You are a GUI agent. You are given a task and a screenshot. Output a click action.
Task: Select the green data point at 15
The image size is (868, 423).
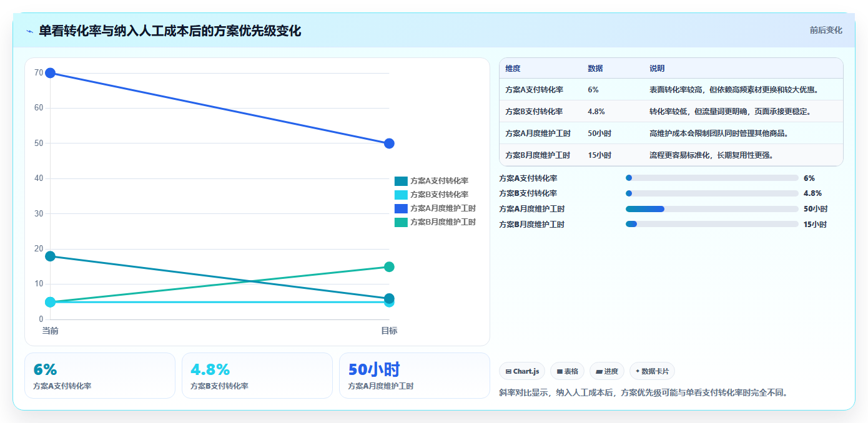click(389, 267)
